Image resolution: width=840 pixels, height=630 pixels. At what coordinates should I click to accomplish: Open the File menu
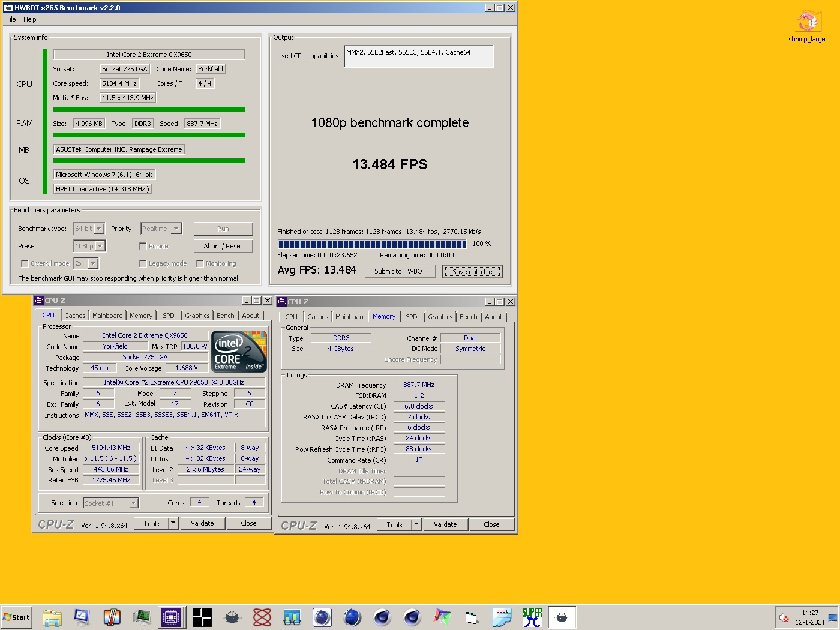11,19
